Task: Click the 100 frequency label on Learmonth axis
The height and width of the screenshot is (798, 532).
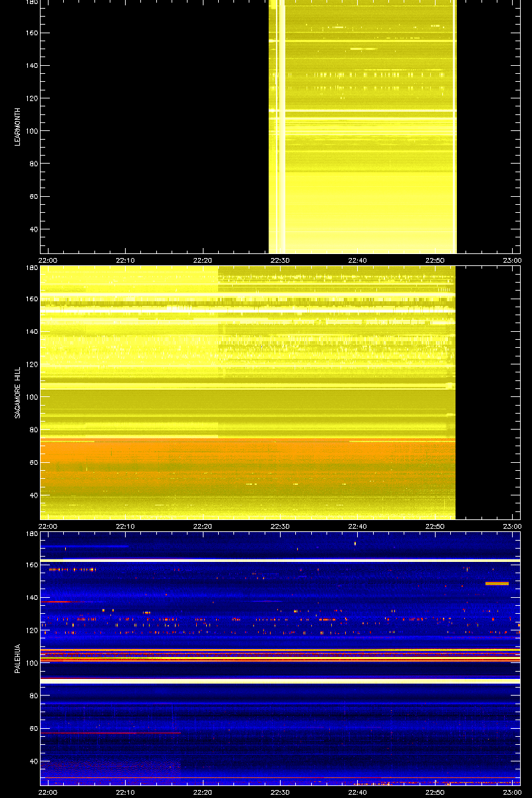Action: (x=31, y=131)
